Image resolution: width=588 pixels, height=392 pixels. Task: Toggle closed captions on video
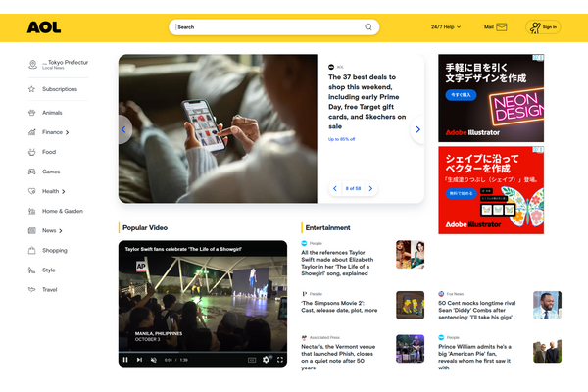point(253,360)
